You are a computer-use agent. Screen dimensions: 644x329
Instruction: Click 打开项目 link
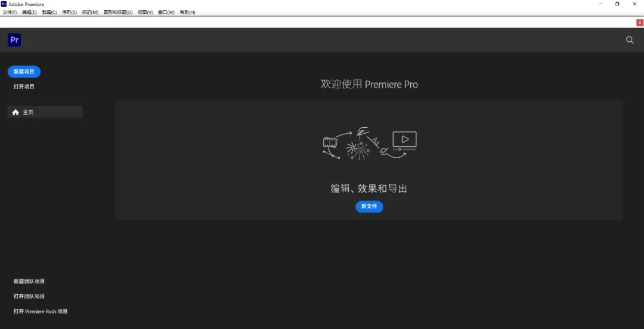(24, 87)
